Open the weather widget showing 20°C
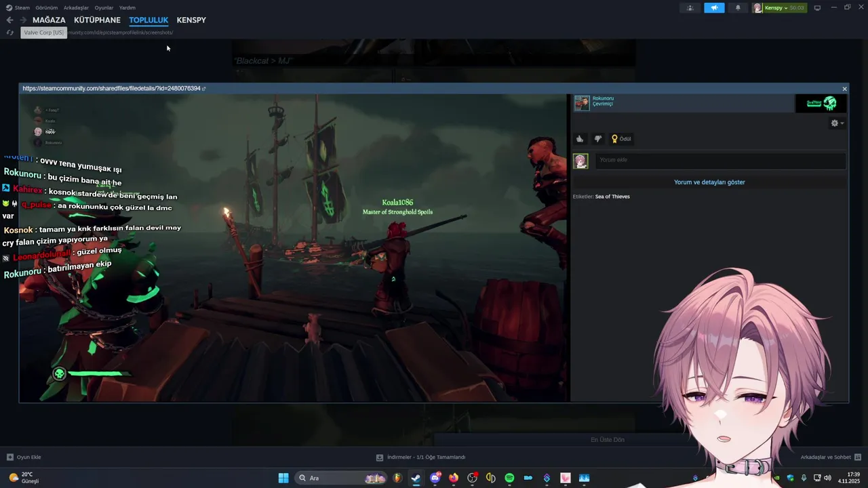 click(24, 478)
